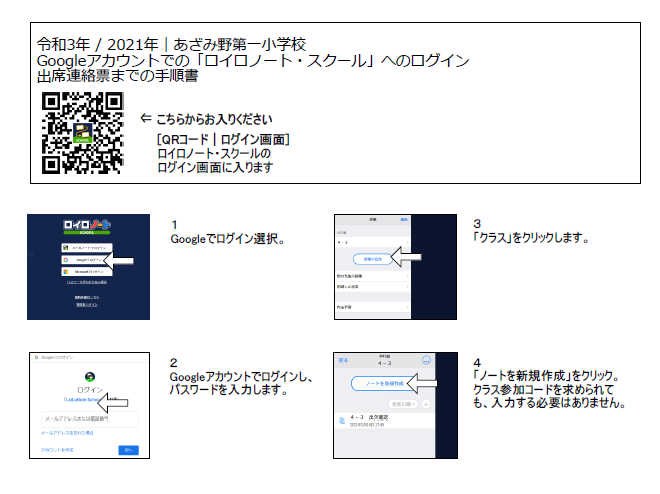Select the '4-3' class row in step 3
Image resolution: width=660 pixels, height=494 pixels.
[x=373, y=242]
